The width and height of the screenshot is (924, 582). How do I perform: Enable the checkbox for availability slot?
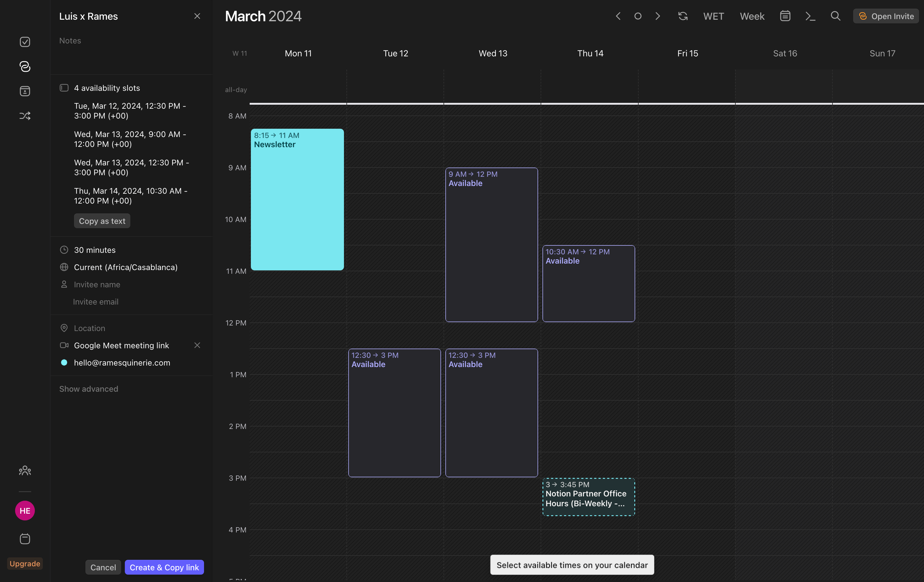pyautogui.click(x=64, y=88)
